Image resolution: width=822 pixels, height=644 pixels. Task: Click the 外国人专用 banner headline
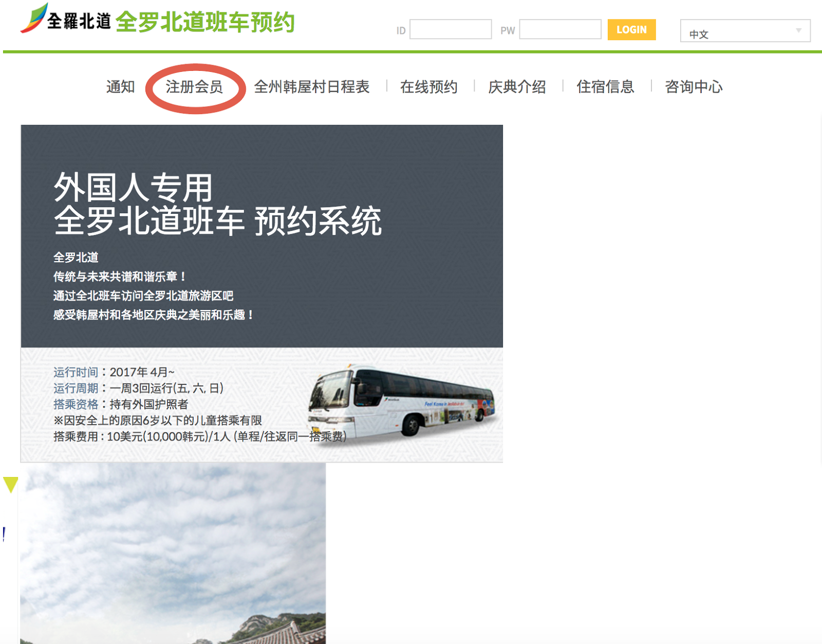click(134, 188)
